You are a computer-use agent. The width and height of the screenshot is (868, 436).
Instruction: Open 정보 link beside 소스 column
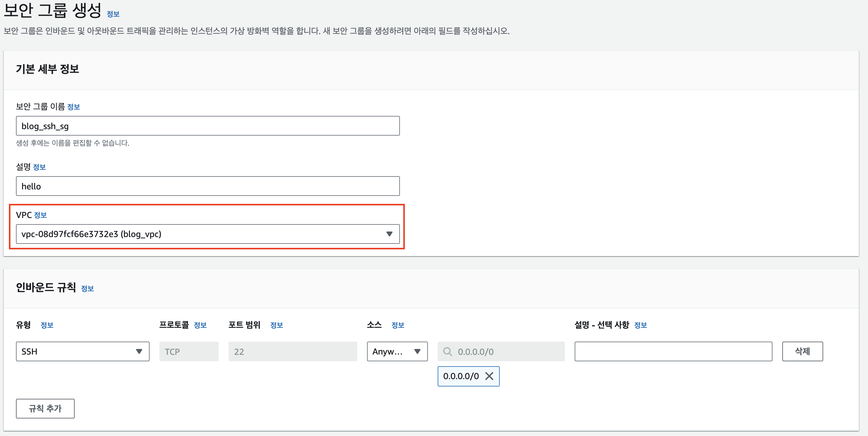pyautogui.click(x=398, y=325)
